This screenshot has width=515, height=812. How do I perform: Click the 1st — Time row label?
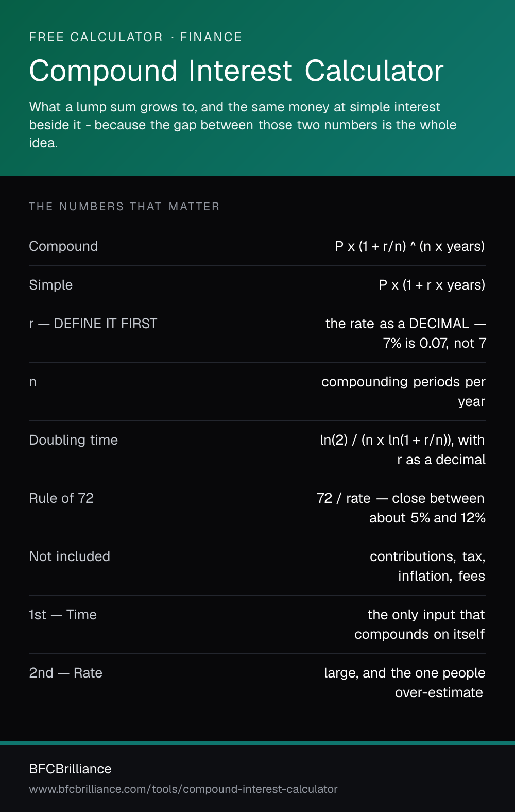[x=63, y=615]
